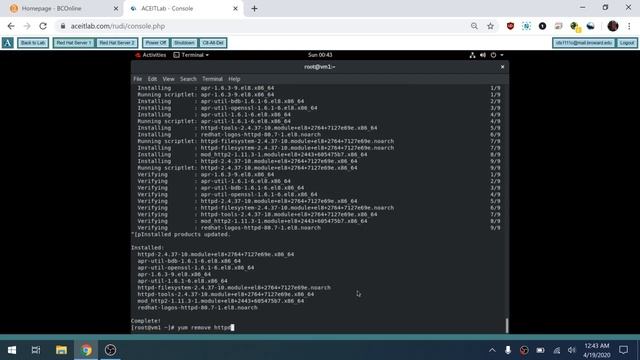Click Chrome icon in taskbar
This screenshot has height=360, width=640.
[x=86, y=350]
